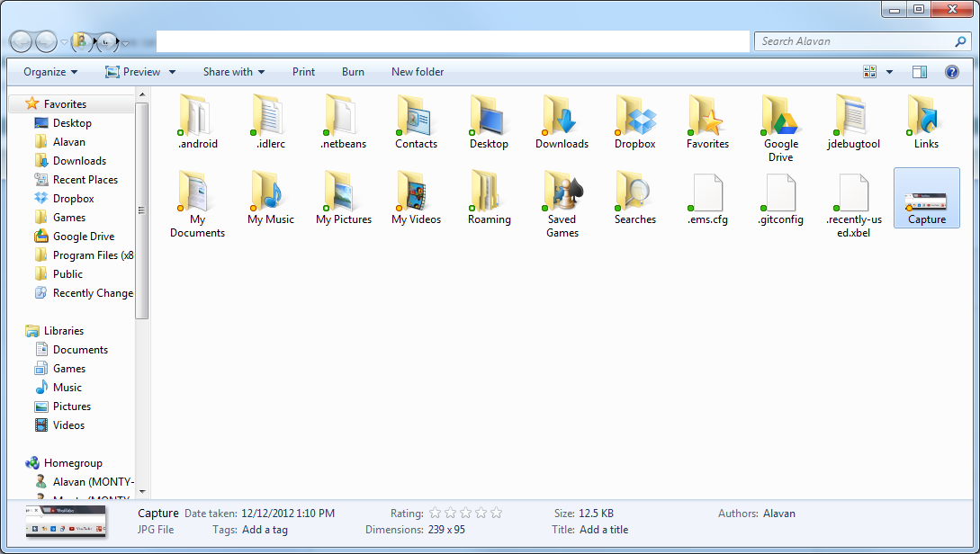980x554 pixels.
Task: Click the address bar field
Action: (453, 41)
